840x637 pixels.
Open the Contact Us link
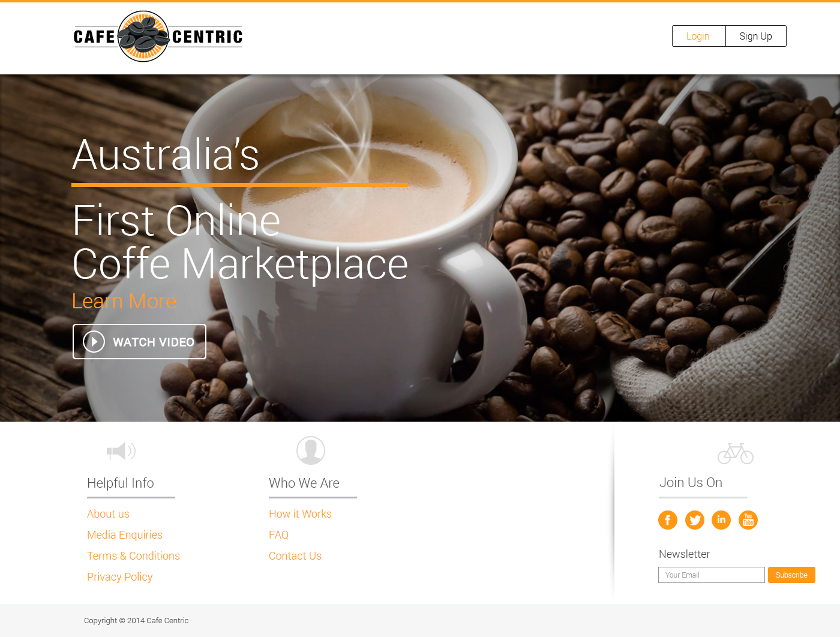pyautogui.click(x=295, y=556)
